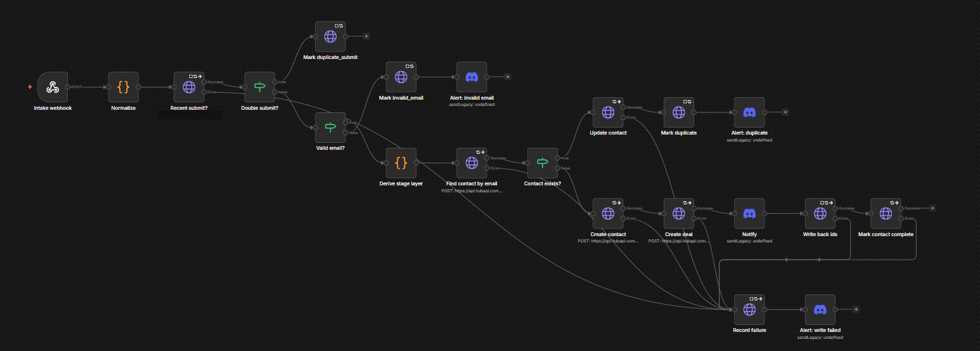Screen dimensions: 980x351
Task: Select the Write back ids HTTP node
Action: click(820, 213)
